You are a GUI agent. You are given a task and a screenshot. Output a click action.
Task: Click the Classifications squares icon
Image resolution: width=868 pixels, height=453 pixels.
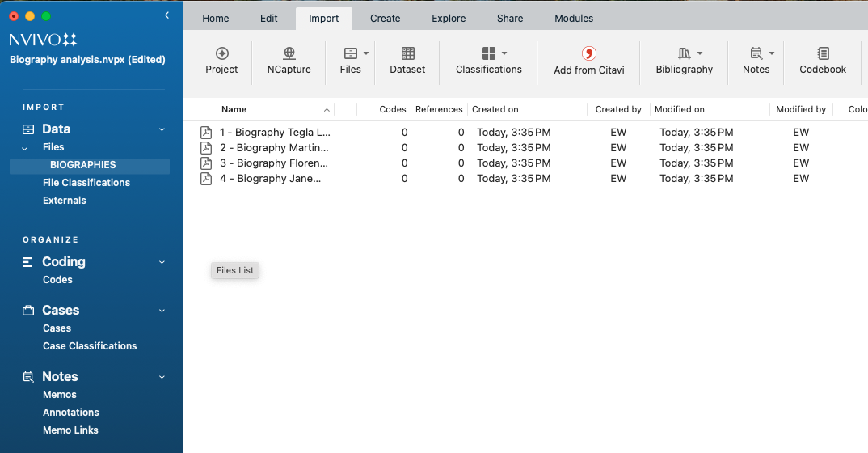point(488,53)
